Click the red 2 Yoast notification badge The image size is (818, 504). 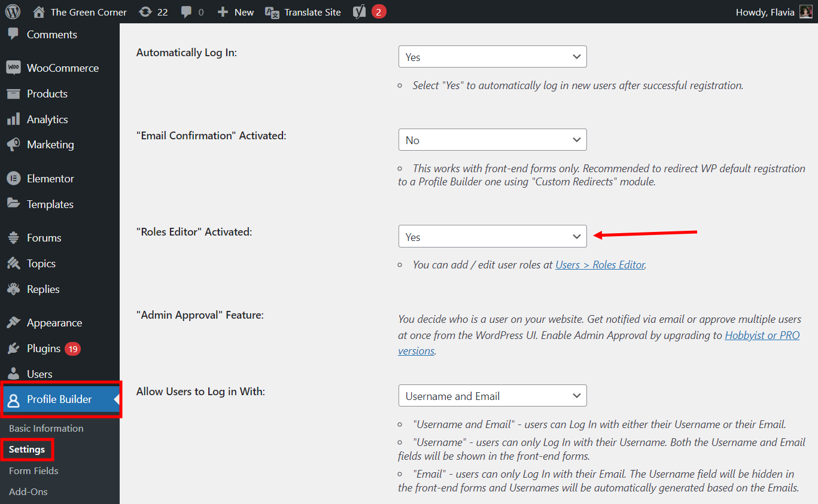click(x=378, y=12)
